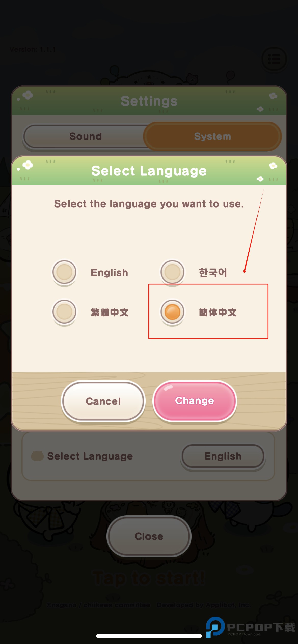Click the English language label text
Screen dimensions: 298x644
click(109, 273)
